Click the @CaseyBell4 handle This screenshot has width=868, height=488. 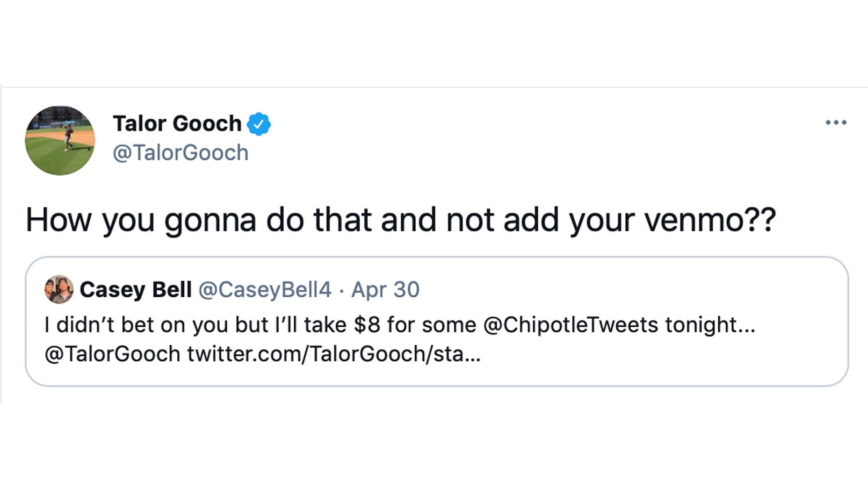point(265,290)
